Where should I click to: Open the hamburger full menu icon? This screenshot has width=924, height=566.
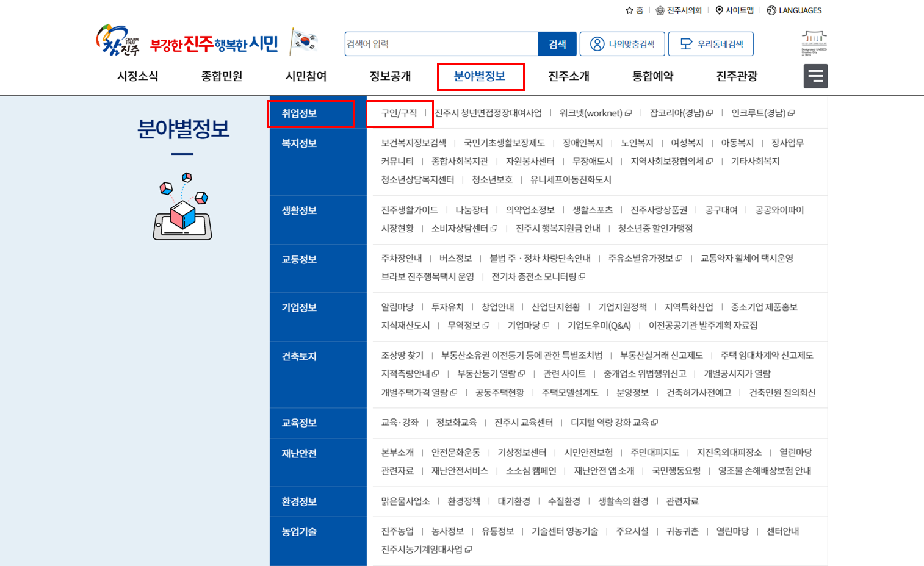(815, 76)
